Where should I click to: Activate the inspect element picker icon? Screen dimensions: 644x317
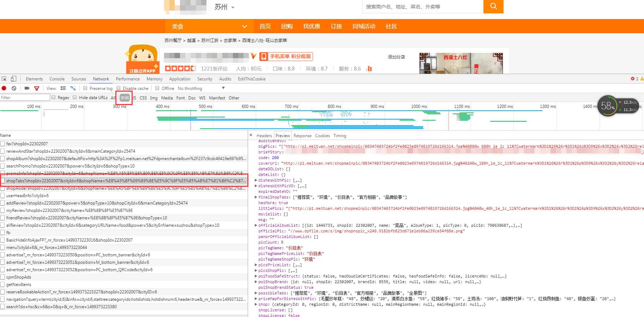4,79
